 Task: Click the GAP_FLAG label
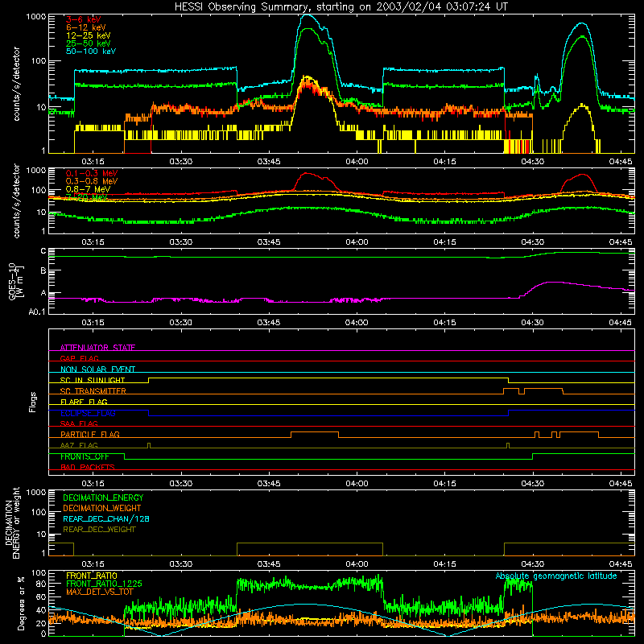[x=79, y=358]
